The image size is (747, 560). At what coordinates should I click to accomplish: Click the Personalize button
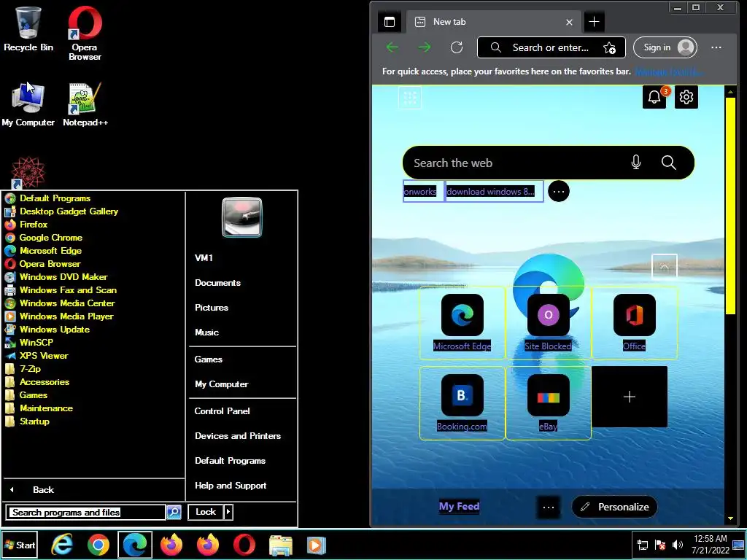[614, 507]
